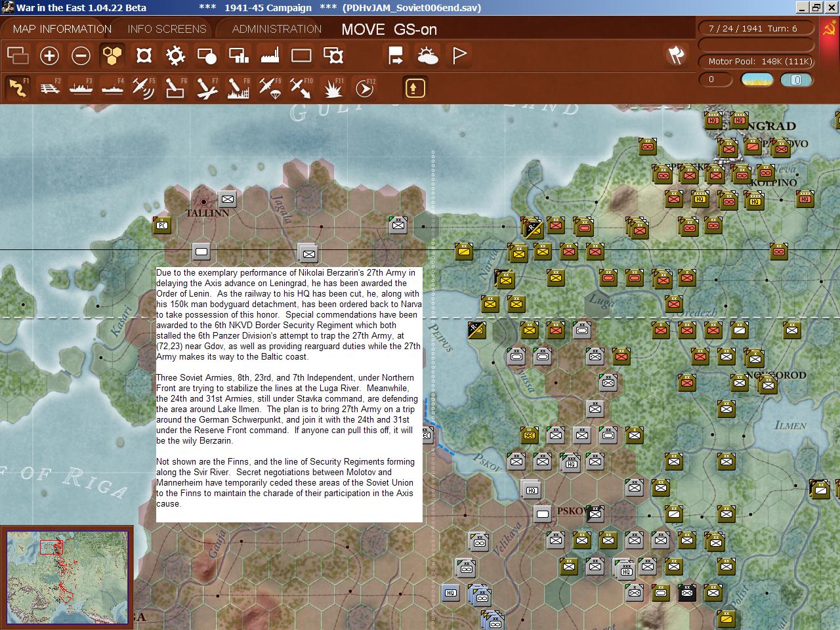Select Naval Transport mode (F3)
This screenshot has height=630, width=840.
coord(81,87)
